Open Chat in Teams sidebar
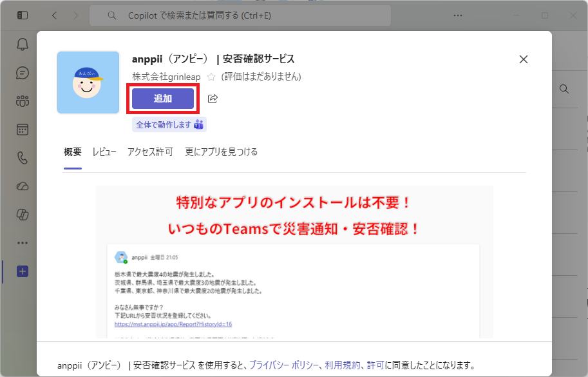This screenshot has width=588, height=377. pos(23,73)
